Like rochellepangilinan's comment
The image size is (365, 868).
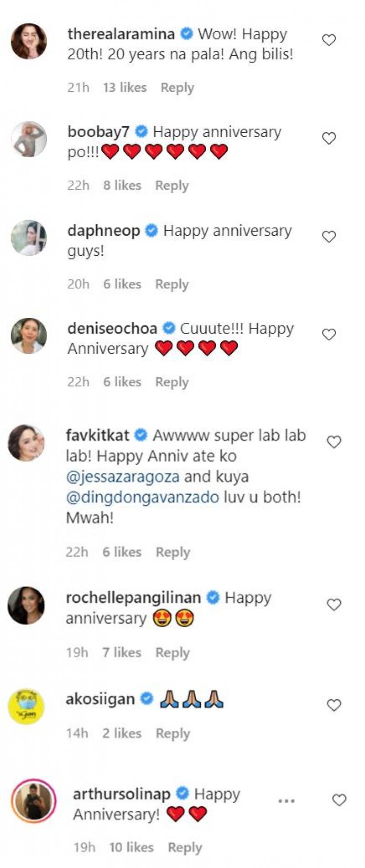[334, 605]
